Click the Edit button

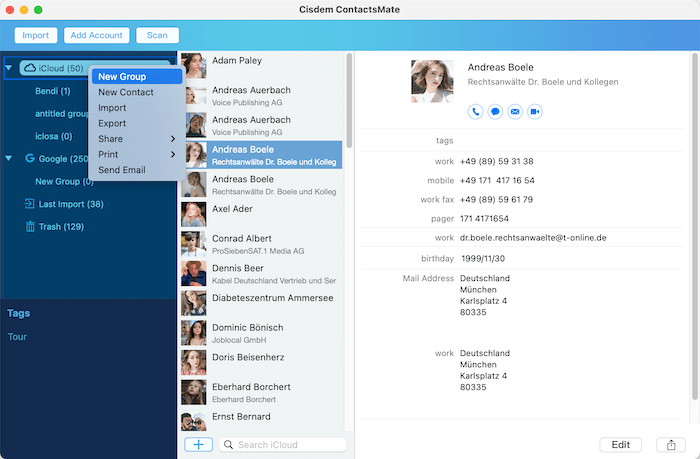(x=621, y=445)
